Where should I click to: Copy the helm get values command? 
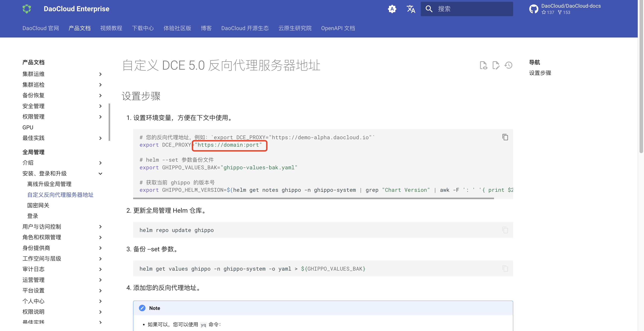tap(505, 269)
